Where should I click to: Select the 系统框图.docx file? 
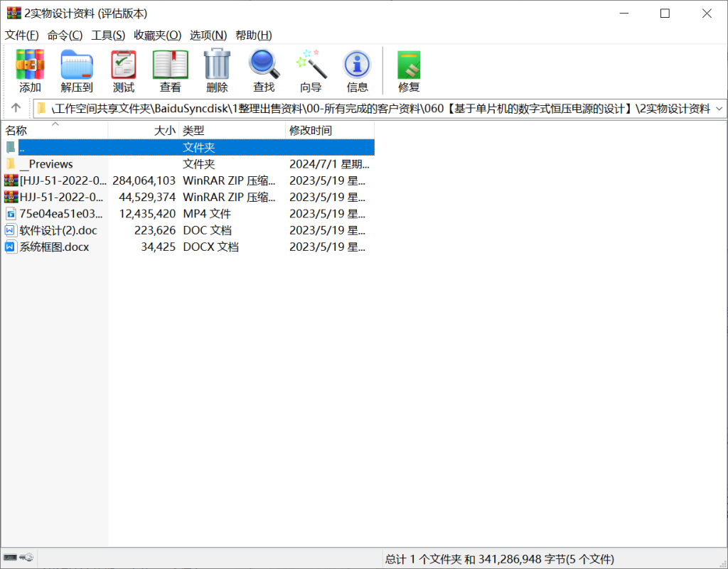coord(54,247)
